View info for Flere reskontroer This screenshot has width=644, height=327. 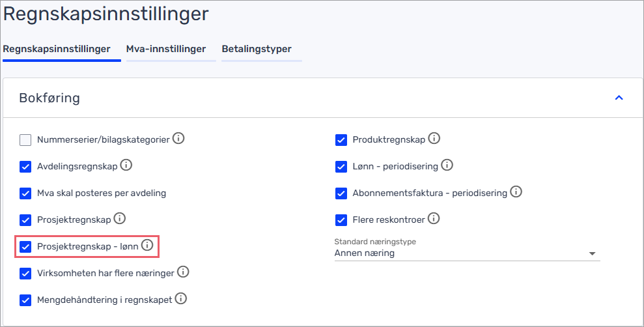(434, 219)
